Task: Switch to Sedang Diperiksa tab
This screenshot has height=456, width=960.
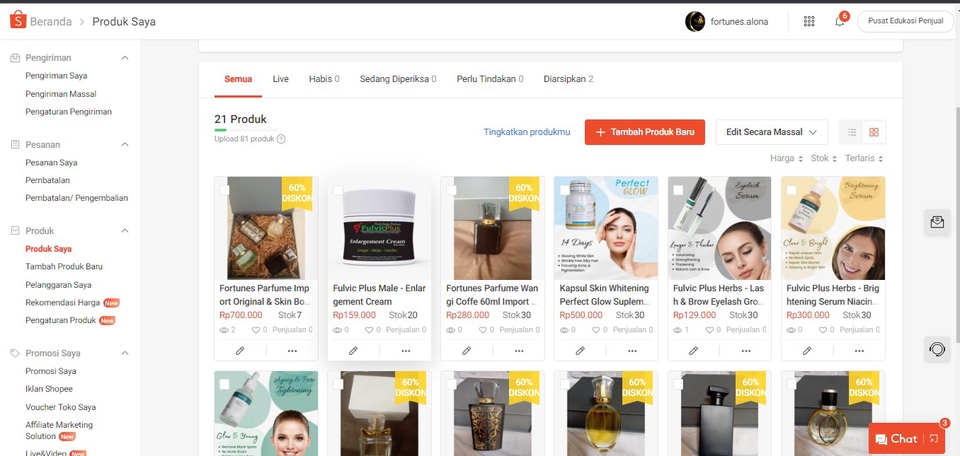Action: pyautogui.click(x=398, y=79)
